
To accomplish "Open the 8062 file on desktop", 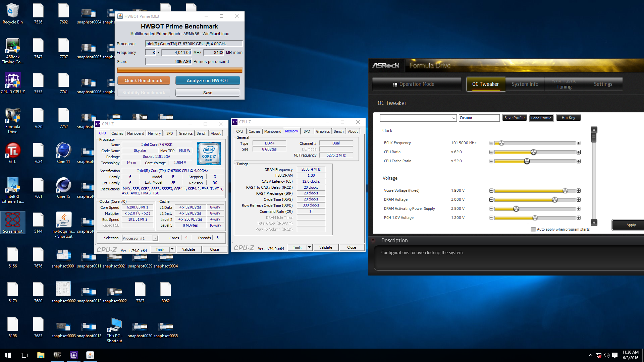I will click(166, 293).
